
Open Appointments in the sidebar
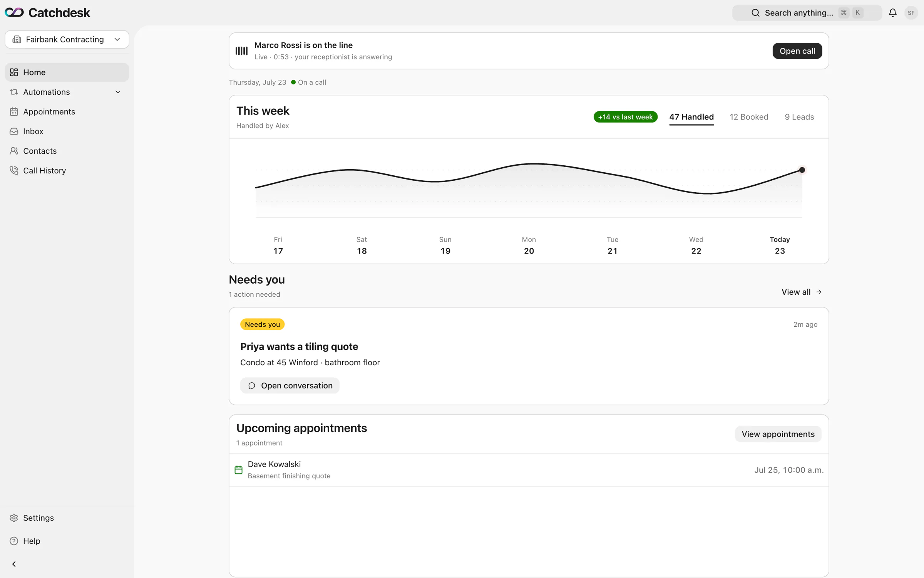pyautogui.click(x=67, y=112)
